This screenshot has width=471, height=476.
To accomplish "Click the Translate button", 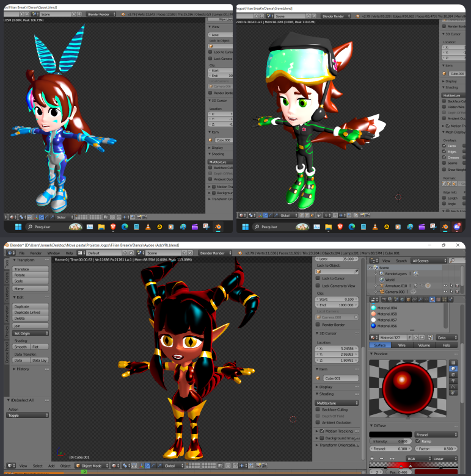I will pyautogui.click(x=31, y=269).
